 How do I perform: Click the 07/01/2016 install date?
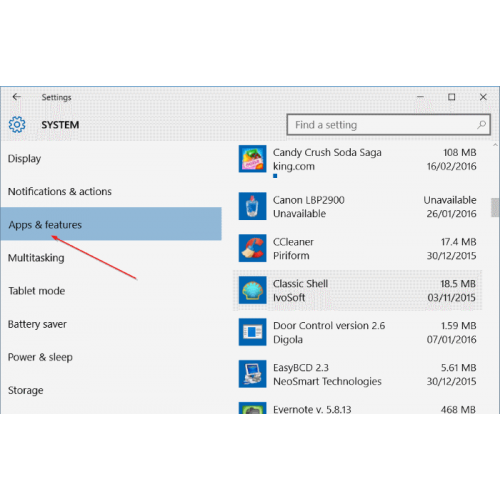tap(452, 340)
